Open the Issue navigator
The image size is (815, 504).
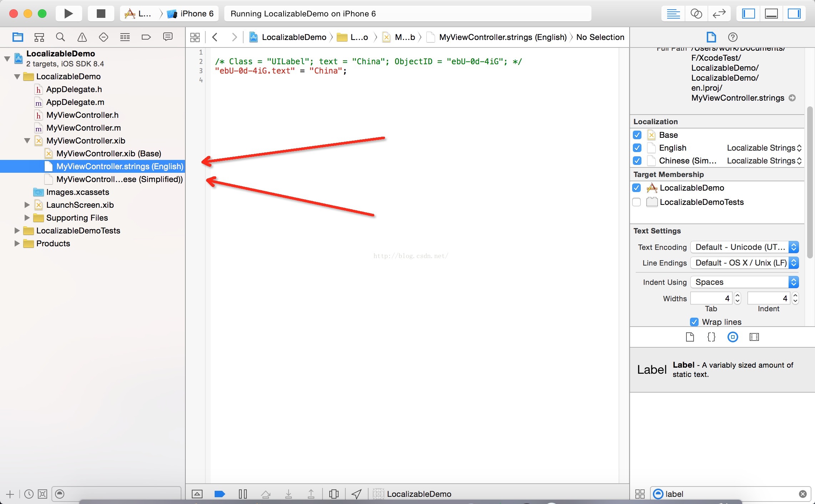82,37
